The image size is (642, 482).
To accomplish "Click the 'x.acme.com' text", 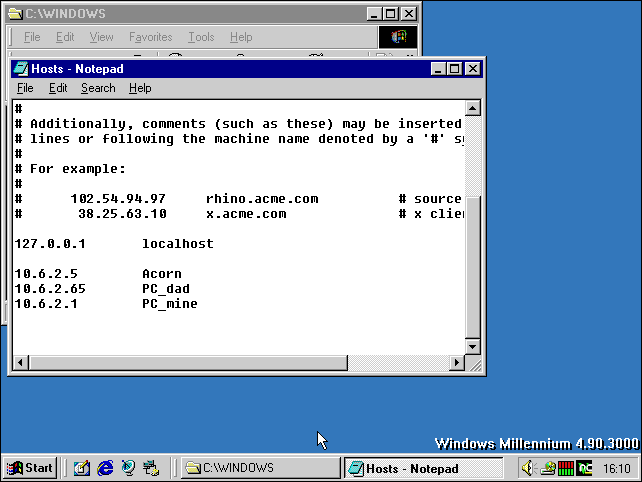I will 246,214.
